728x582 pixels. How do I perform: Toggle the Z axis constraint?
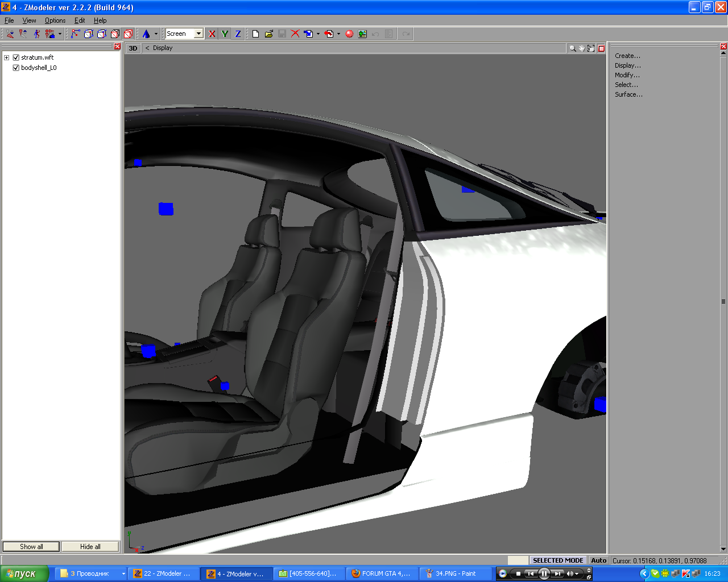click(238, 34)
